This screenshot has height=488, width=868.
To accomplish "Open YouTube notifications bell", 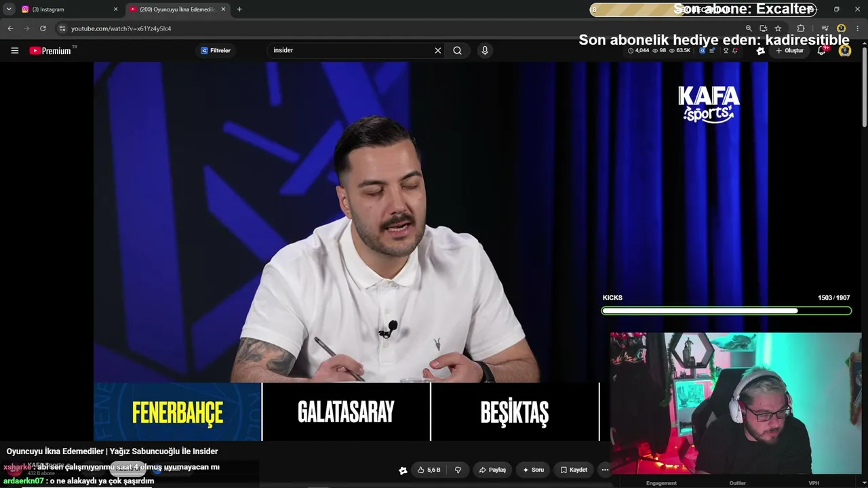I will click(822, 50).
